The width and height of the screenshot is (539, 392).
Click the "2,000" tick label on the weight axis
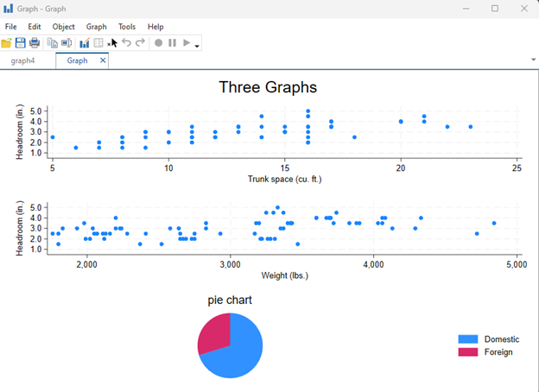click(x=86, y=264)
